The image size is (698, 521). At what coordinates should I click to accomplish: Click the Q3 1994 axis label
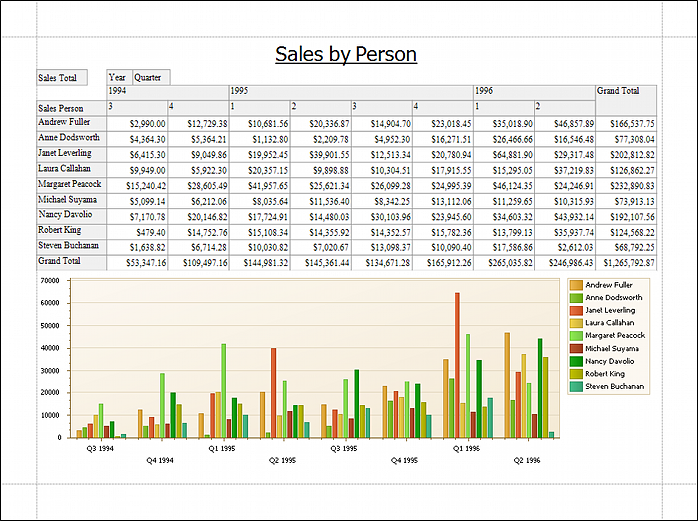coord(99,449)
